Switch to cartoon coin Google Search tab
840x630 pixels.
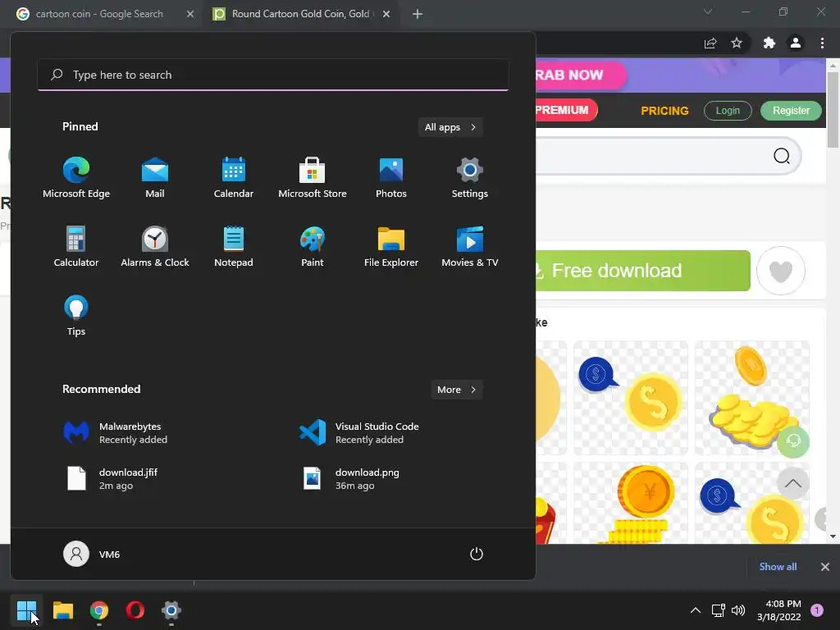coord(99,14)
